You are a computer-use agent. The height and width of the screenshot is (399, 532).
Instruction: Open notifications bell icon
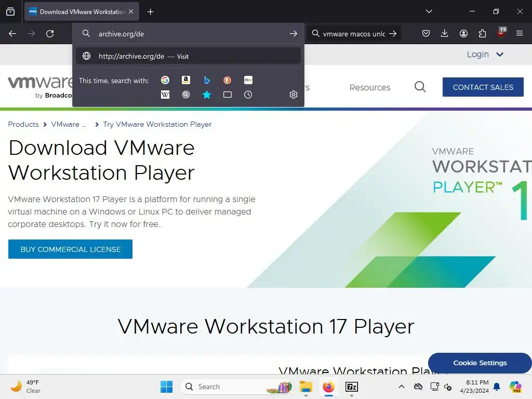coord(497,387)
